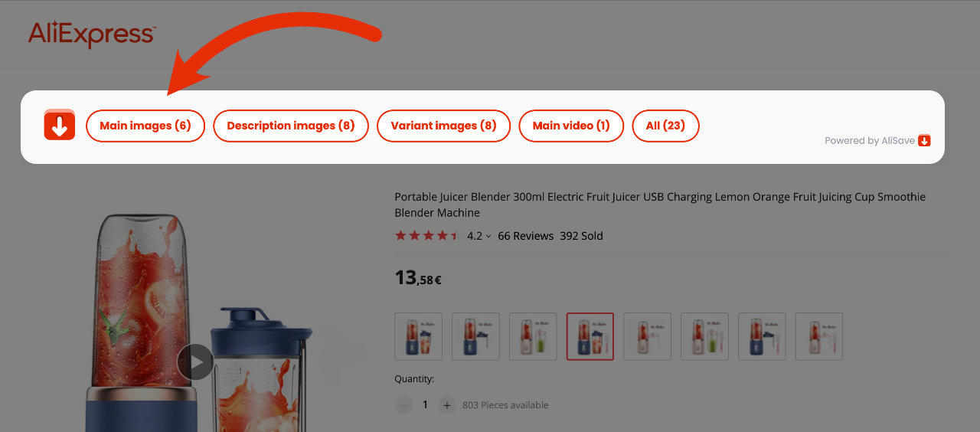Open the 66 Reviews link

coord(525,236)
